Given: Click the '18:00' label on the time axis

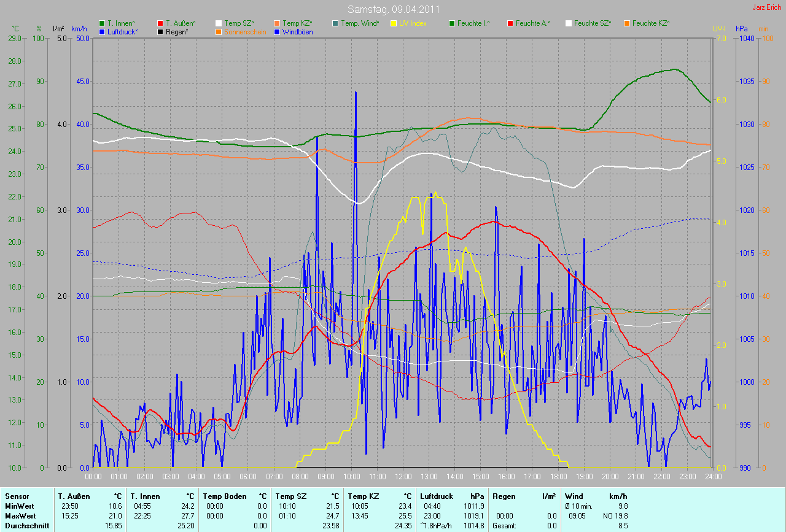Looking at the screenshot, I should [558, 476].
